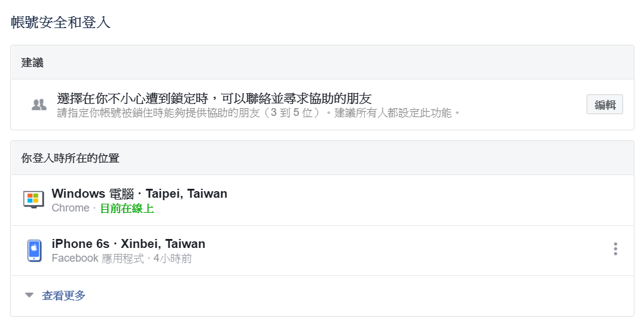The height and width of the screenshot is (325, 644).
Task: Click the iPhone device icon
Action: coord(34,250)
